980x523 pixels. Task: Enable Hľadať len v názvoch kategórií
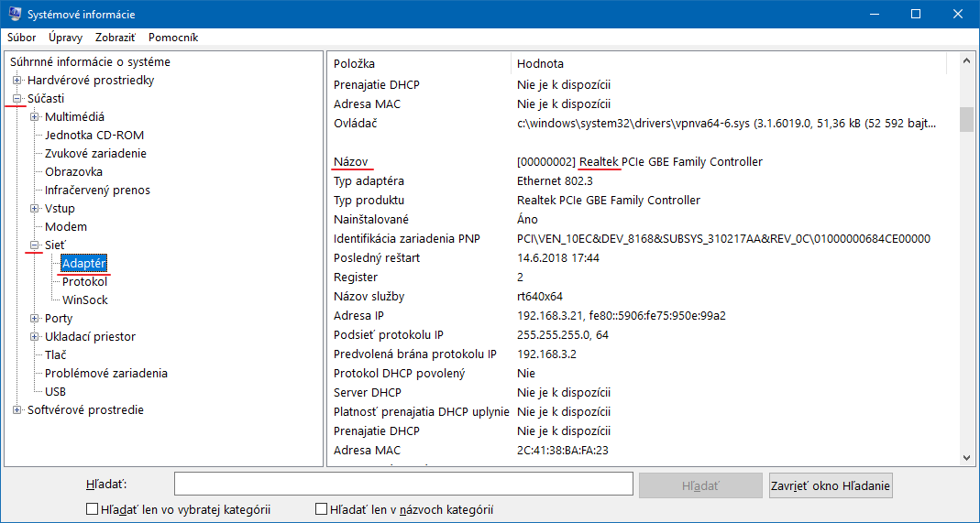coord(321,509)
